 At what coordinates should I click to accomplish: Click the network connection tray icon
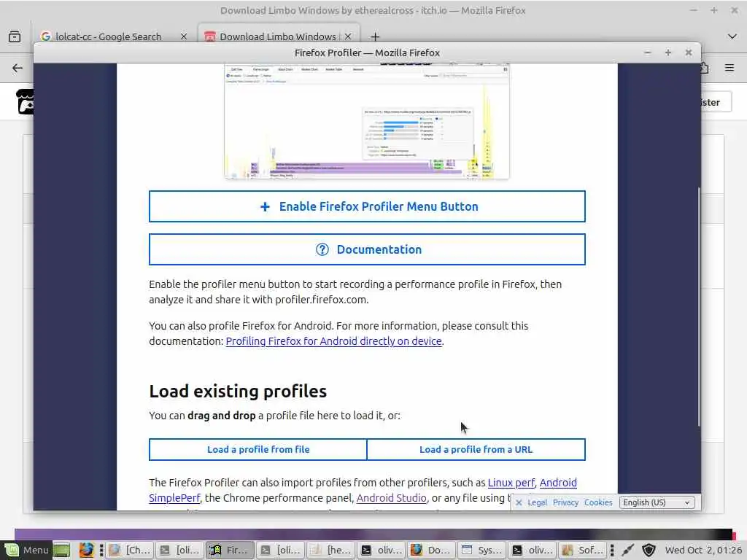(628, 551)
